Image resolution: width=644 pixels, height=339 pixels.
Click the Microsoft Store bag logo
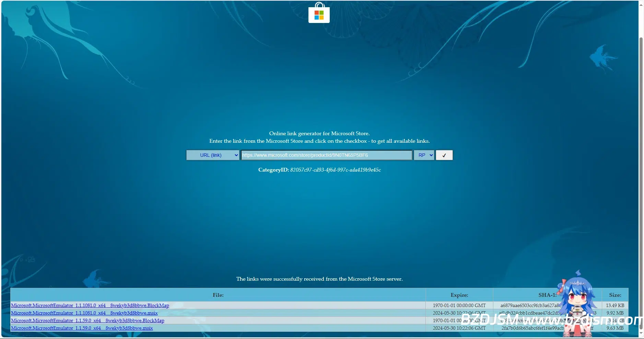pos(319,13)
